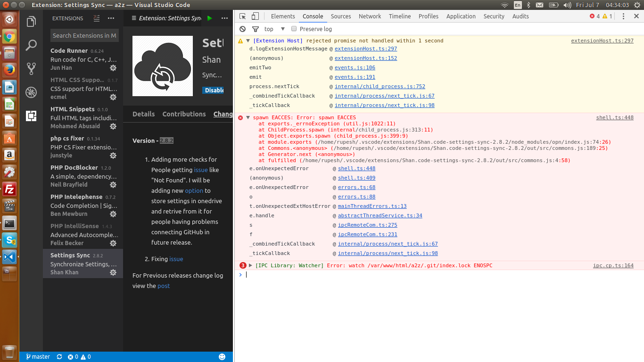
Task: Expand the IPC Library Watcher error
Action: click(x=251, y=265)
